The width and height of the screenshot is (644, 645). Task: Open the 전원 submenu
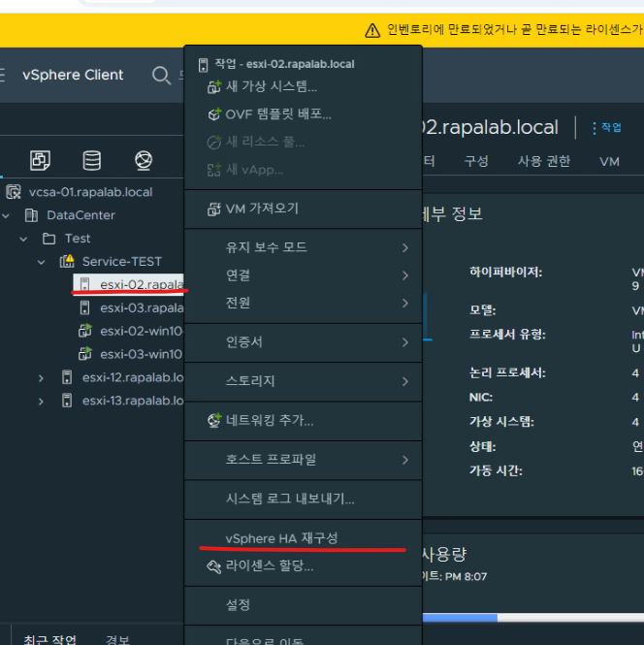click(x=304, y=304)
